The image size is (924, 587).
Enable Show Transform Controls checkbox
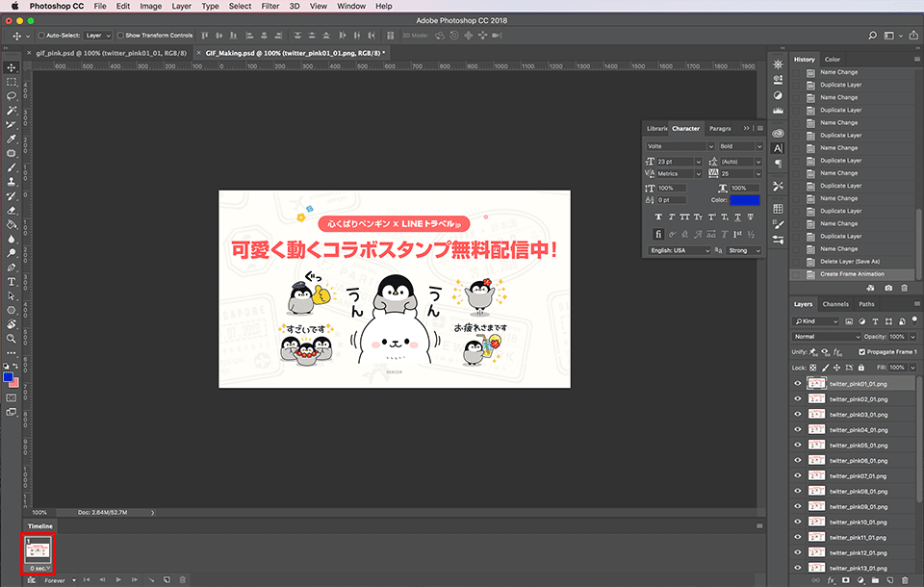point(120,36)
